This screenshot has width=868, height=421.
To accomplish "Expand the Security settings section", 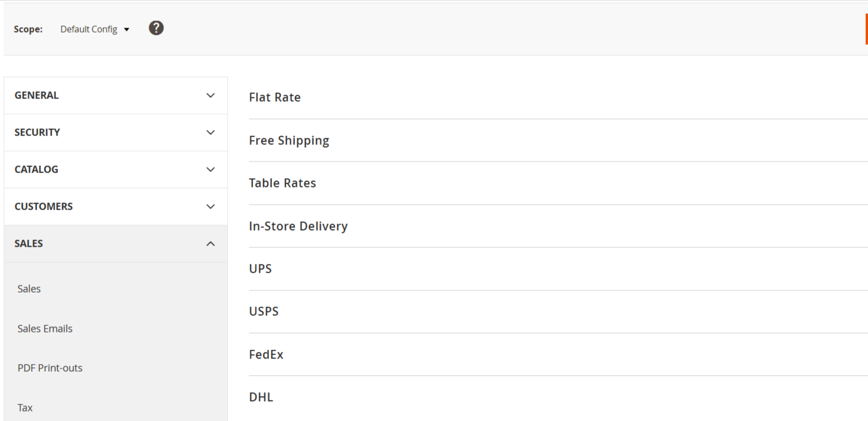I will click(x=115, y=132).
